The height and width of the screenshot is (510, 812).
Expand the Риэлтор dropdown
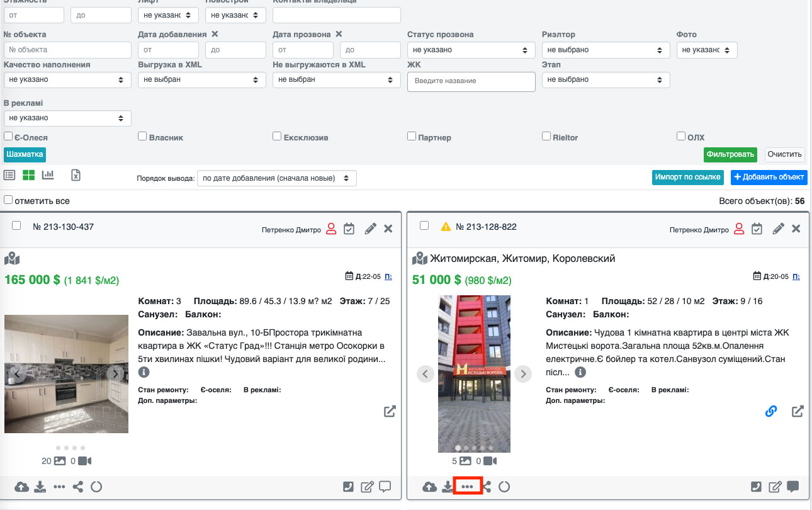(606, 50)
